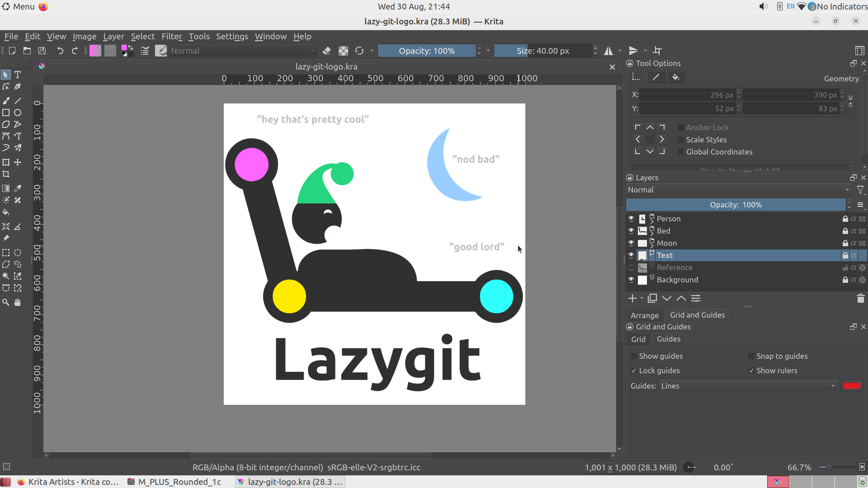The image size is (868, 488).
Task: Expand the add layer dropdown arrow
Action: [x=642, y=298]
